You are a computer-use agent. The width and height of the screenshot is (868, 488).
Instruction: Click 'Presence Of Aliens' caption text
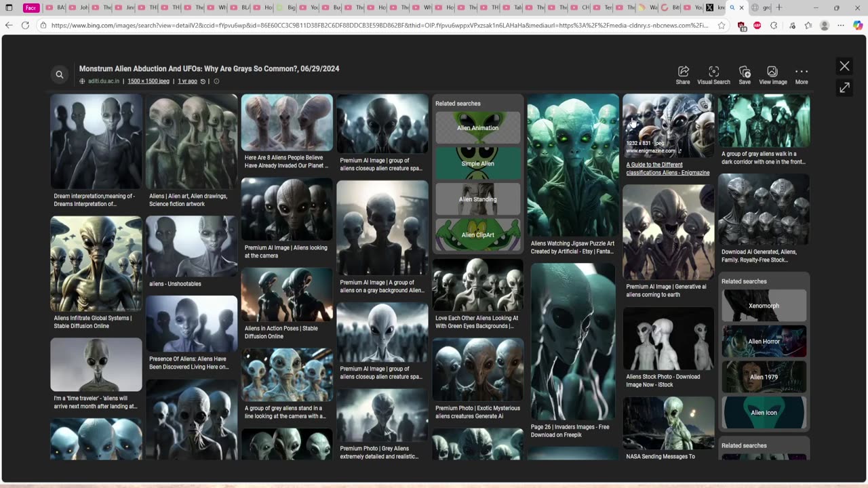[x=189, y=363]
